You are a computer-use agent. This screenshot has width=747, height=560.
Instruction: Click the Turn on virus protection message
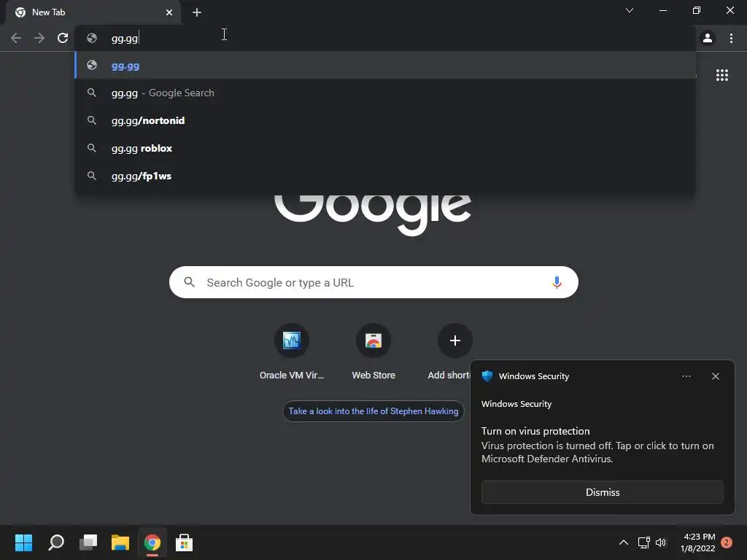(597, 445)
